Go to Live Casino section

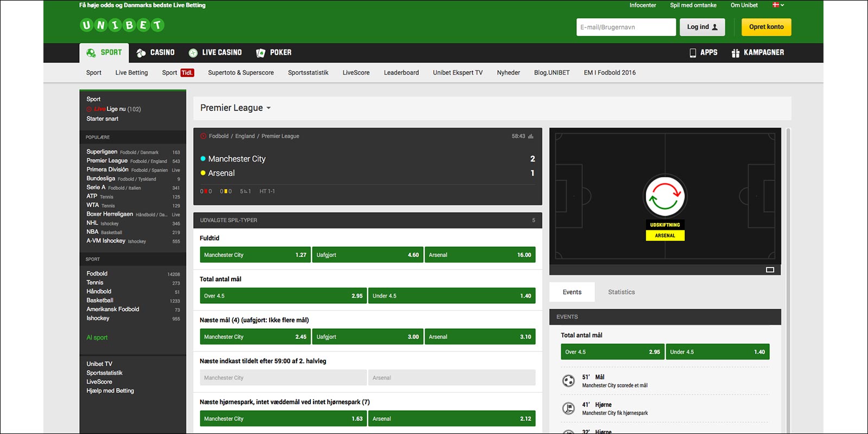coord(215,53)
